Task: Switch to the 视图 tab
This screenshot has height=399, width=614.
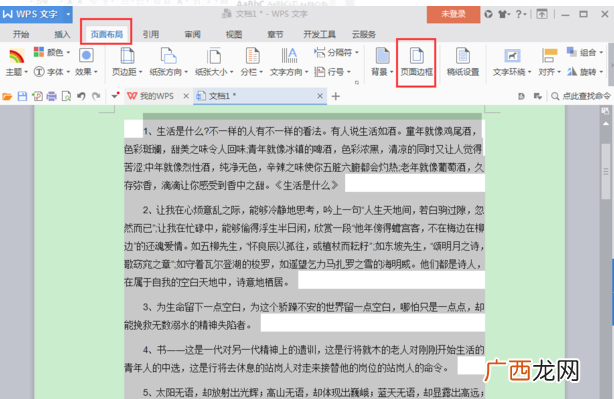Action: point(234,34)
